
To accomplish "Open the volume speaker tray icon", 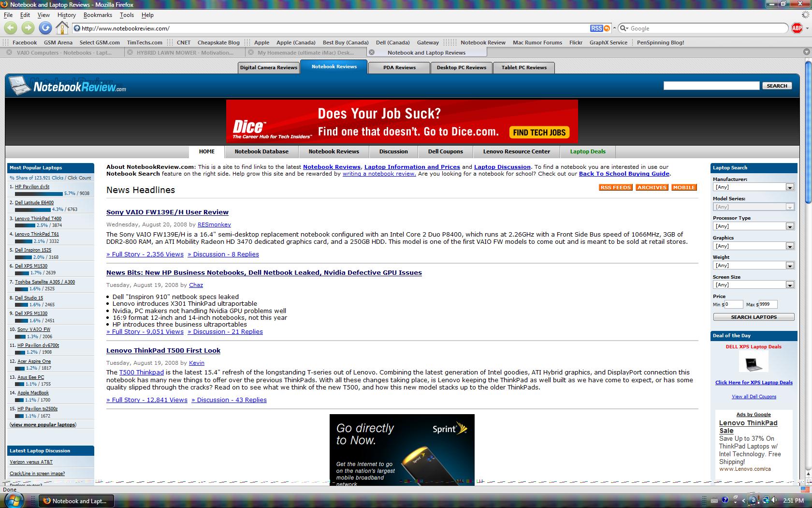I will [775, 500].
